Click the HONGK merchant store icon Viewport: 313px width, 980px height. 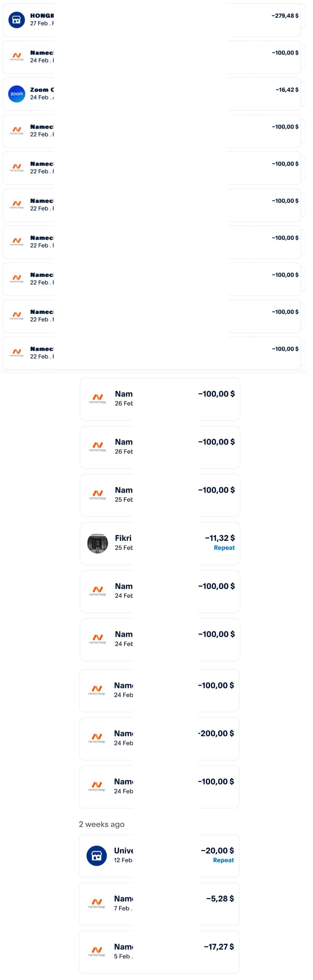tap(16, 19)
